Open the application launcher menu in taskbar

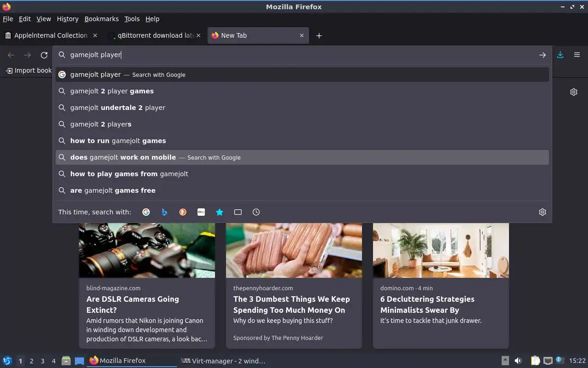[x=7, y=361]
